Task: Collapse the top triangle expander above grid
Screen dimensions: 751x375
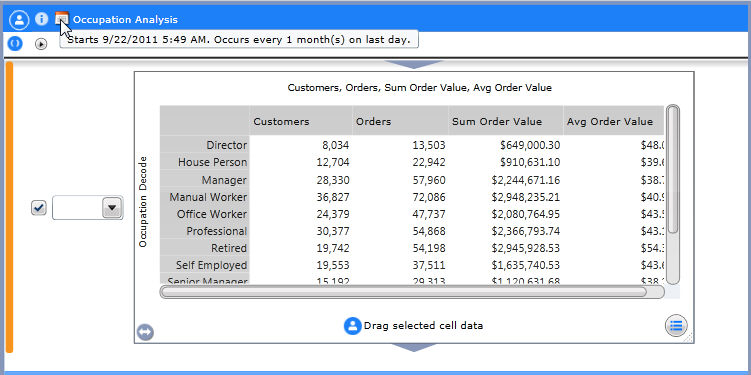Action: pyautogui.click(x=414, y=65)
